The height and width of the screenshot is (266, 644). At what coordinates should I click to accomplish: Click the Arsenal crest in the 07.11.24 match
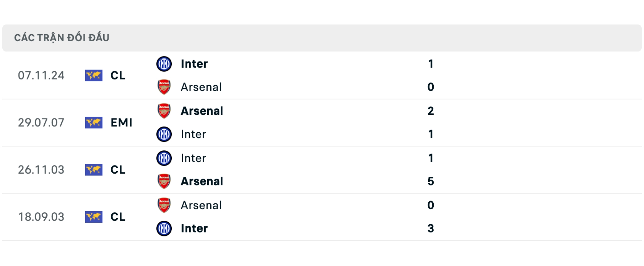pyautogui.click(x=164, y=87)
